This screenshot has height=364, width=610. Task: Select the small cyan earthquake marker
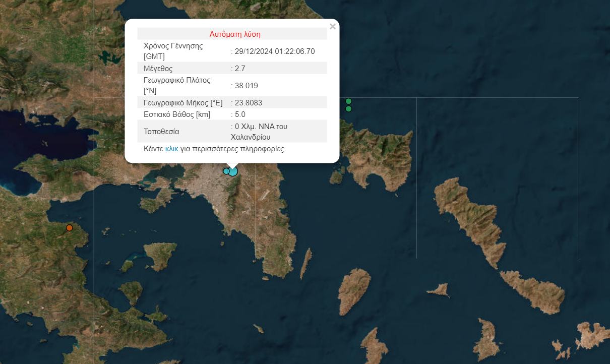(226, 171)
